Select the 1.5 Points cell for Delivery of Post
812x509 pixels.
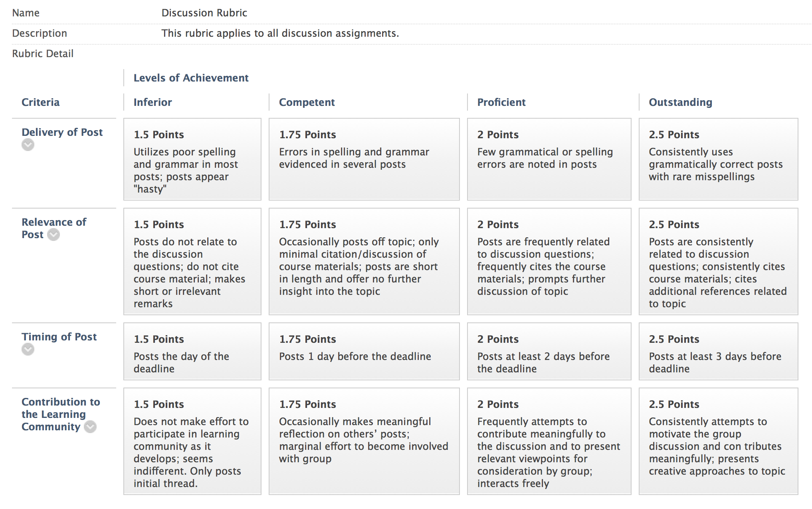pyautogui.click(x=192, y=159)
